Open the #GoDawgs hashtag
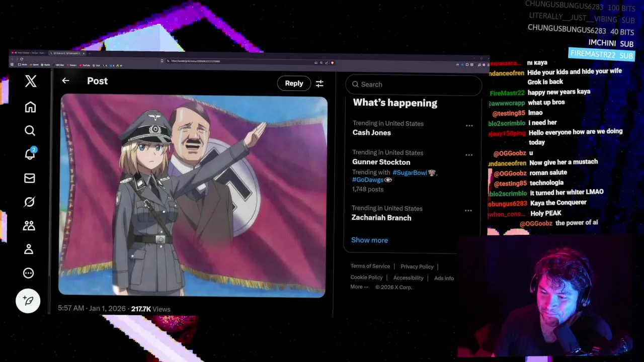The width and height of the screenshot is (644, 362). coord(368,180)
